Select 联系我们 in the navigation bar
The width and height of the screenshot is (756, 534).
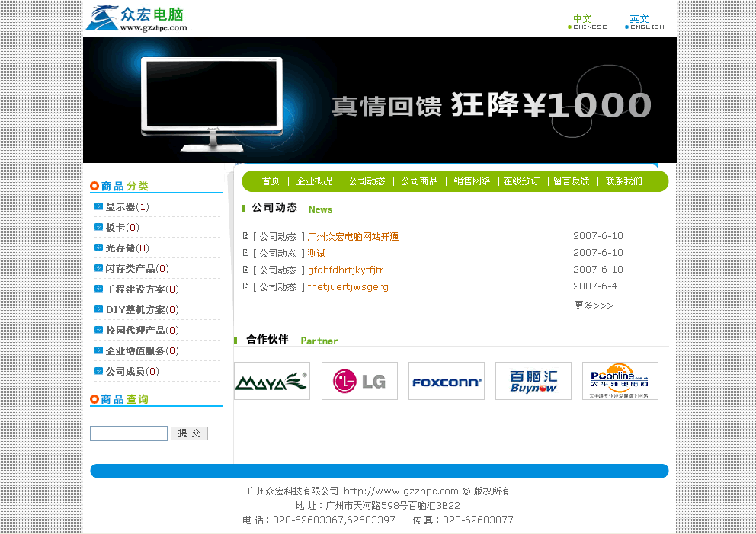(x=623, y=181)
